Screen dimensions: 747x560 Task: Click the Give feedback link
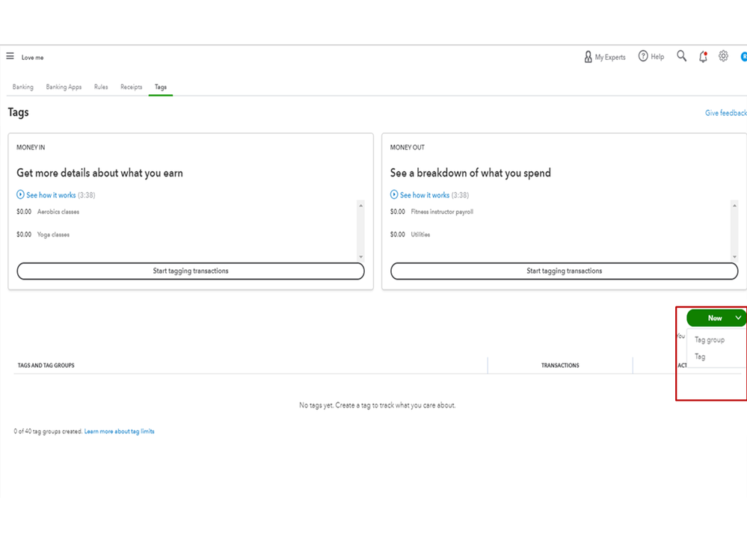725,113
